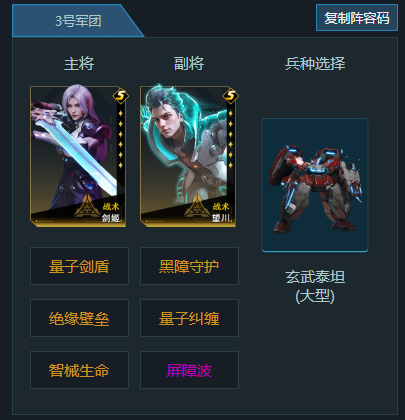Click level 5 badge on 副将 card
Image resolution: width=405 pixels, height=420 pixels.
tap(231, 96)
